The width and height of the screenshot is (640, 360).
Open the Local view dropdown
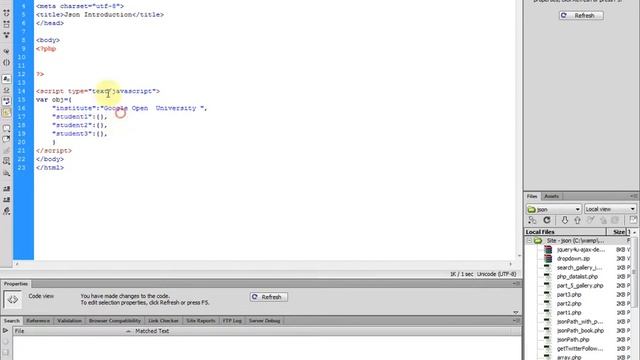tap(610, 209)
